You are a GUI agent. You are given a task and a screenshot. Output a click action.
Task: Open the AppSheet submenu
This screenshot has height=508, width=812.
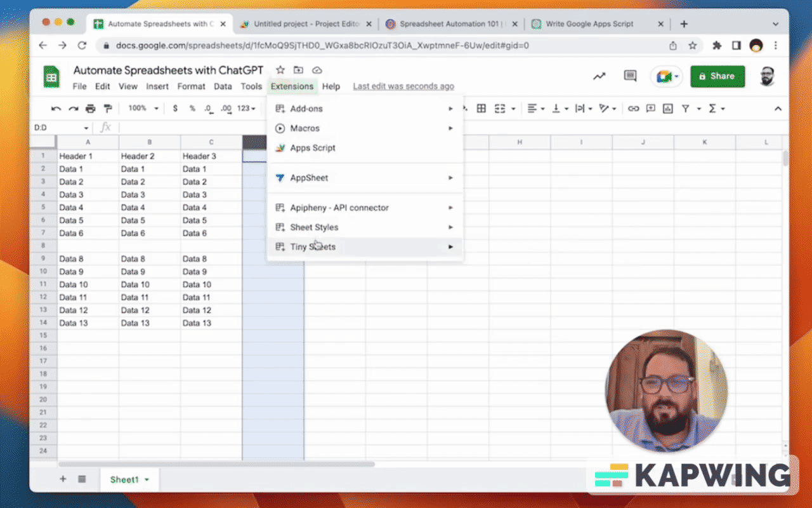[x=365, y=178]
